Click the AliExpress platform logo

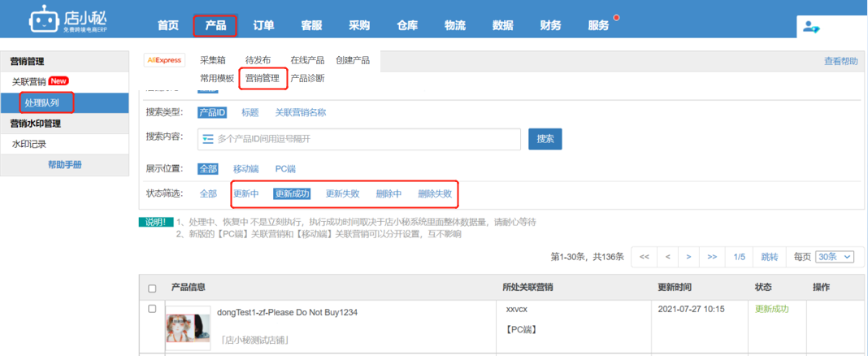tap(164, 60)
